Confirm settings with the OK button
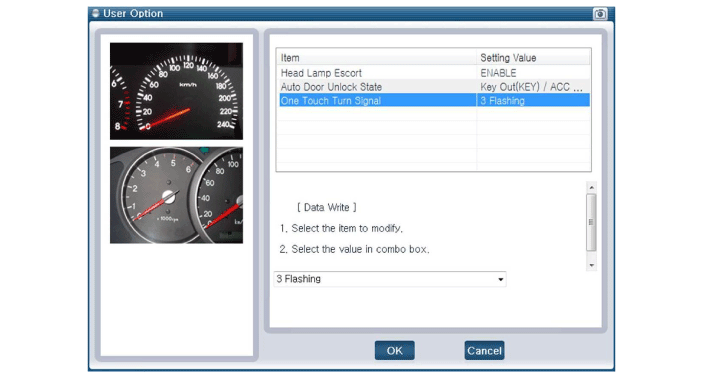This screenshot has height=377, width=703. point(395,350)
